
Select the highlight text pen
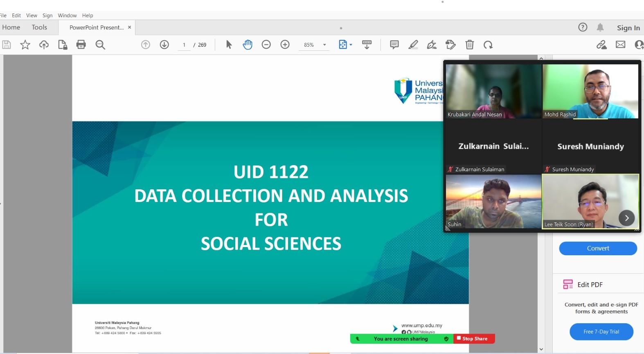pyautogui.click(x=413, y=45)
